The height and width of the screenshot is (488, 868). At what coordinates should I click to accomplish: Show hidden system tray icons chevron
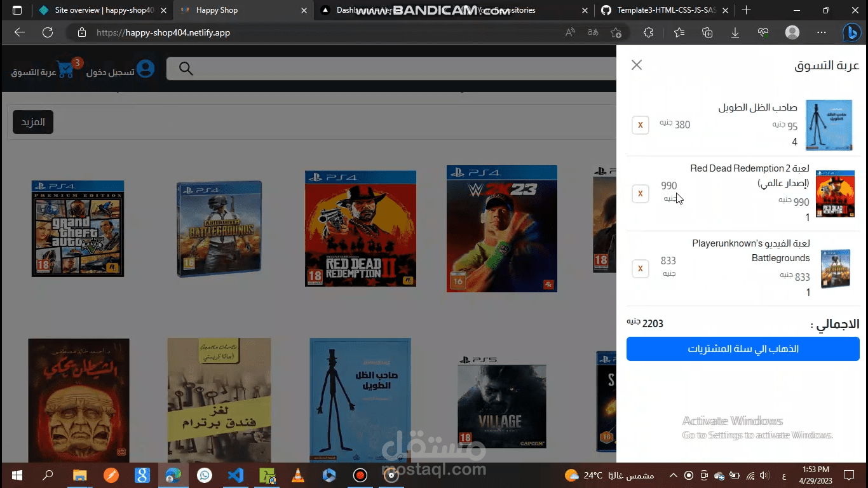pyautogui.click(x=674, y=475)
